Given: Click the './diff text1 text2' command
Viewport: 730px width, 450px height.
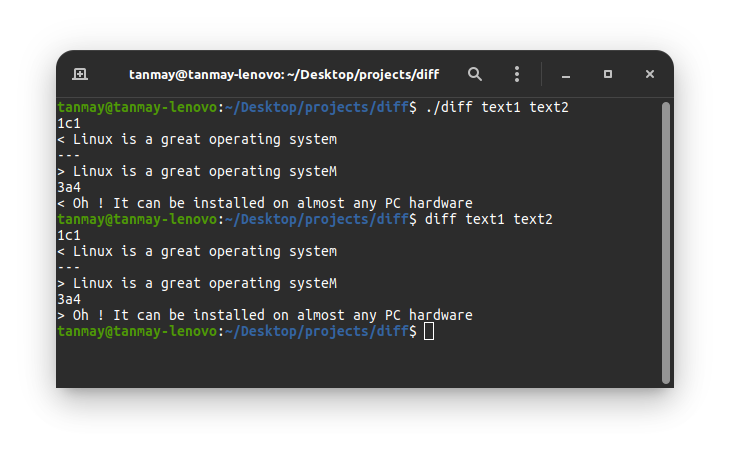Looking at the screenshot, I should pos(497,107).
